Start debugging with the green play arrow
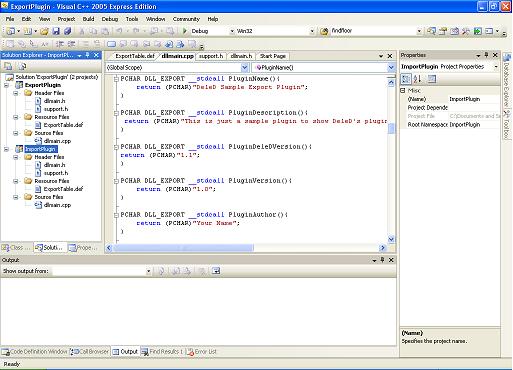 [x=185, y=31]
